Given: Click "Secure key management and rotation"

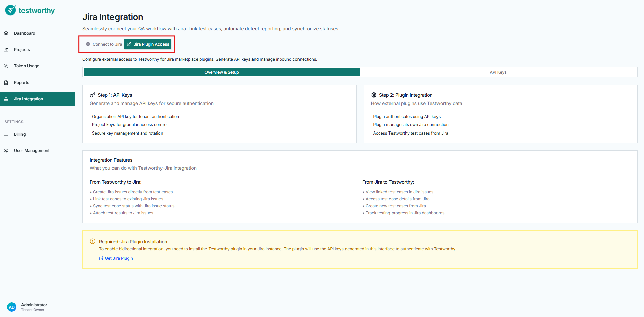Looking at the screenshot, I should tap(128, 133).
